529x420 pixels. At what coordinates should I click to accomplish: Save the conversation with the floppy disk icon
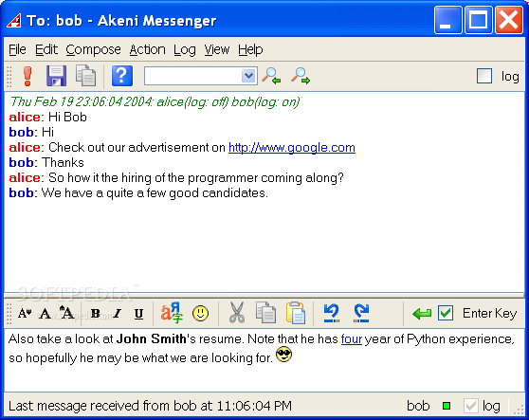(56, 76)
